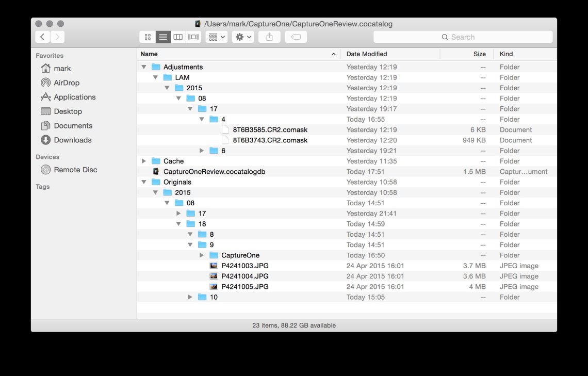Click the Size column header
Image resolution: width=588 pixels, height=376 pixels.
coord(479,54)
